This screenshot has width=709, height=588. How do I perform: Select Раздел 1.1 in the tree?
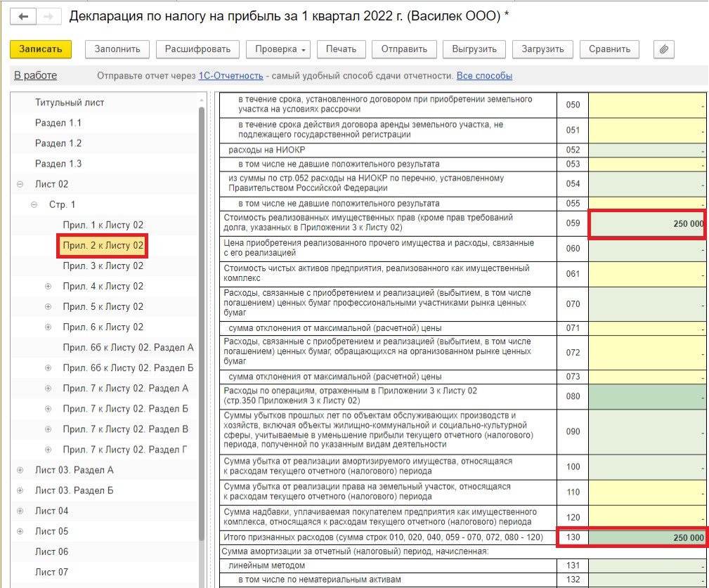(58, 123)
